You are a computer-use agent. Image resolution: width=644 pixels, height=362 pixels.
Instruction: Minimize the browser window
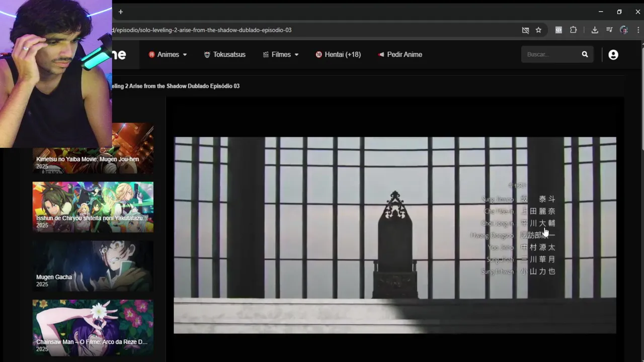pyautogui.click(x=601, y=12)
